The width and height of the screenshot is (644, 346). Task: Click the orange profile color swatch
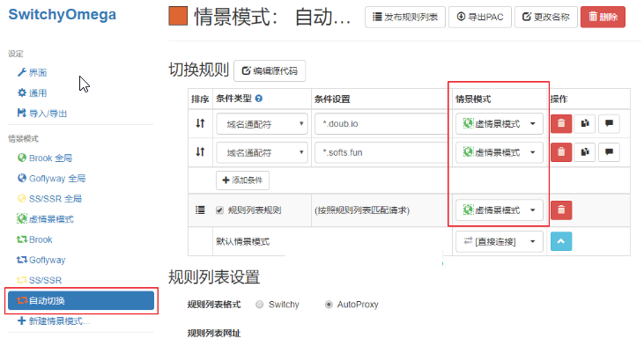tap(178, 16)
